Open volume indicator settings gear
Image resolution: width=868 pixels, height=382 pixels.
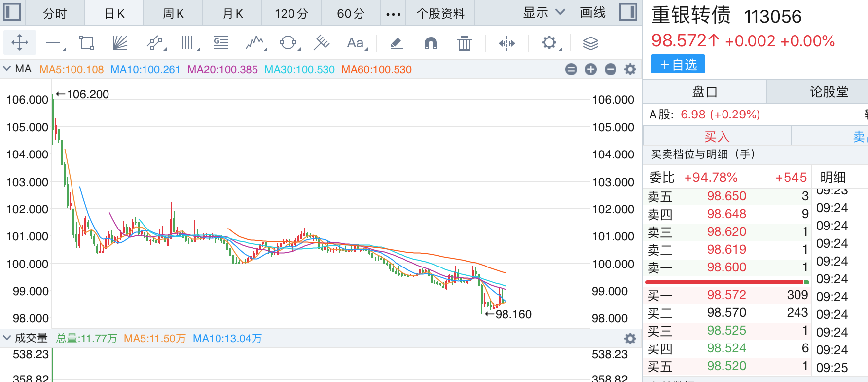(x=630, y=339)
